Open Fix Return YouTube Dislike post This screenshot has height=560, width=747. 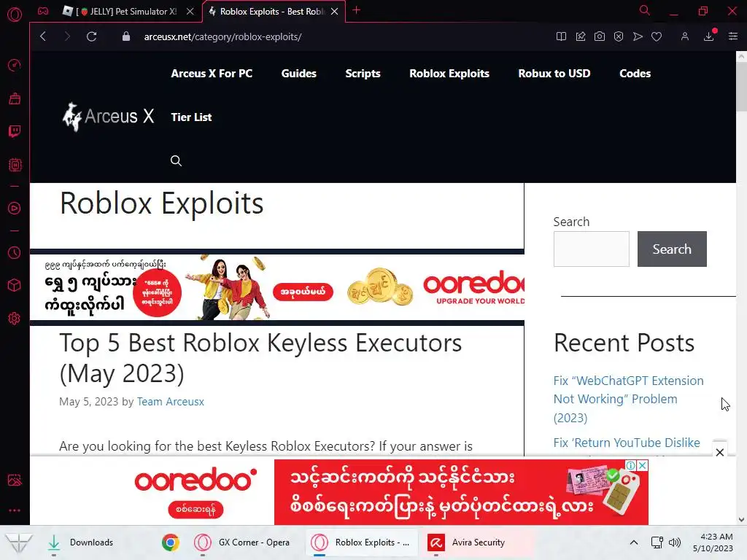[x=627, y=443]
